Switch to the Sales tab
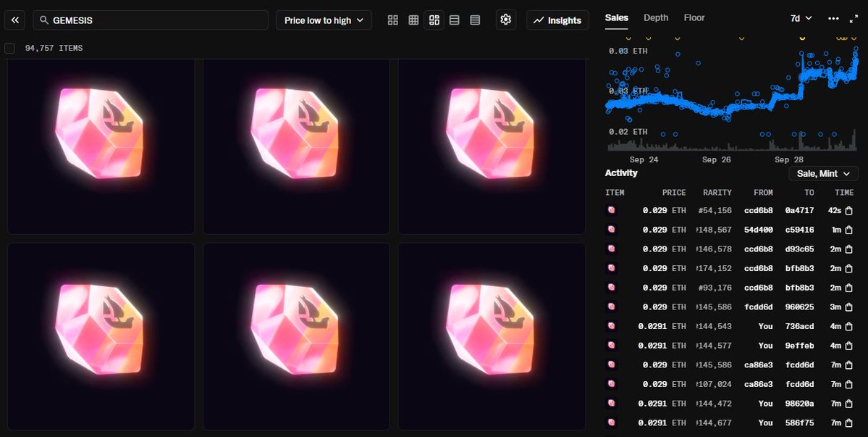This screenshot has width=868, height=437. pos(617,17)
